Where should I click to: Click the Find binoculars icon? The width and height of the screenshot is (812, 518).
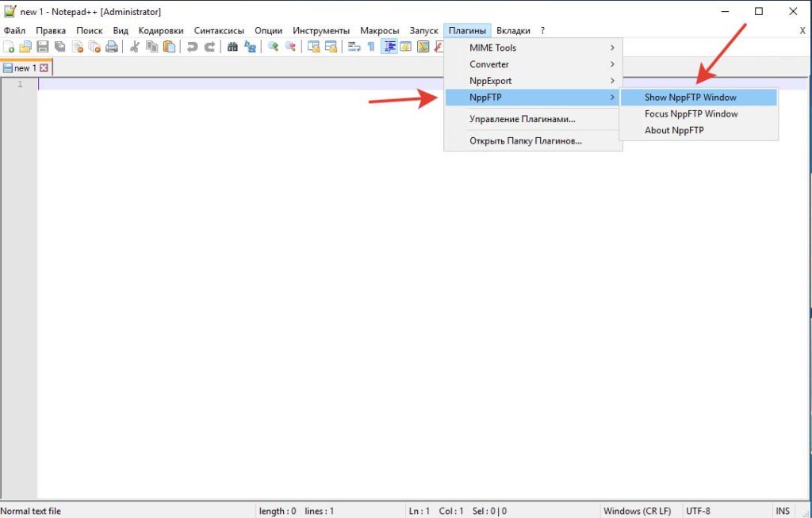click(232, 47)
